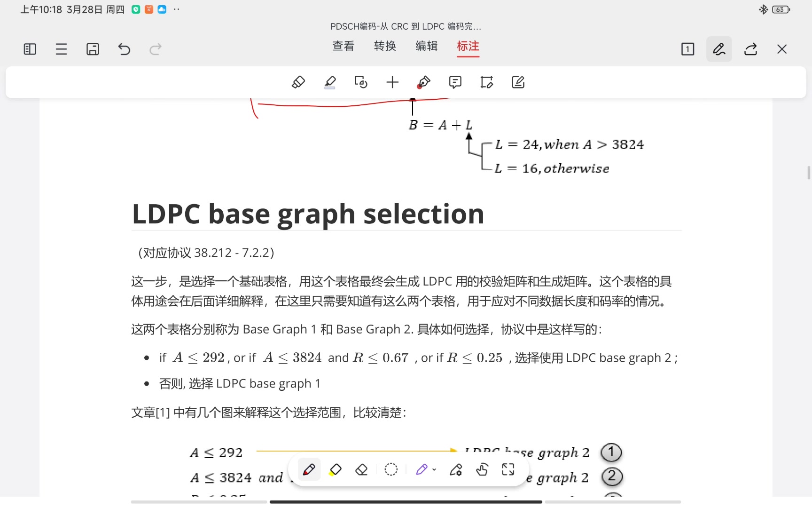Click the LDPC base graph selection heading

click(308, 214)
